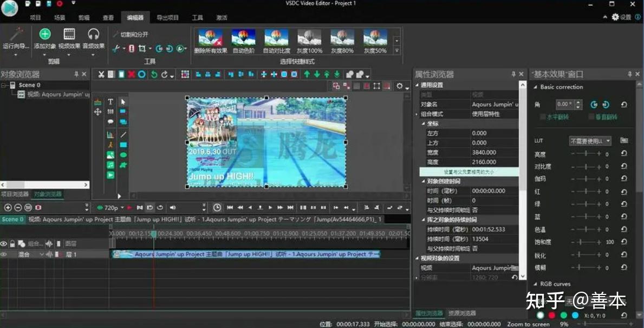Image resolution: width=644 pixels, height=328 pixels.
Task: Click the add video play icon
Action: tap(110, 175)
